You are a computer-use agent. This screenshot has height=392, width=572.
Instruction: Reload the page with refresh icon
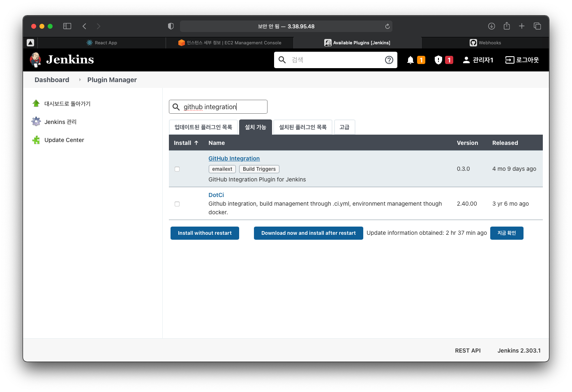point(387,26)
